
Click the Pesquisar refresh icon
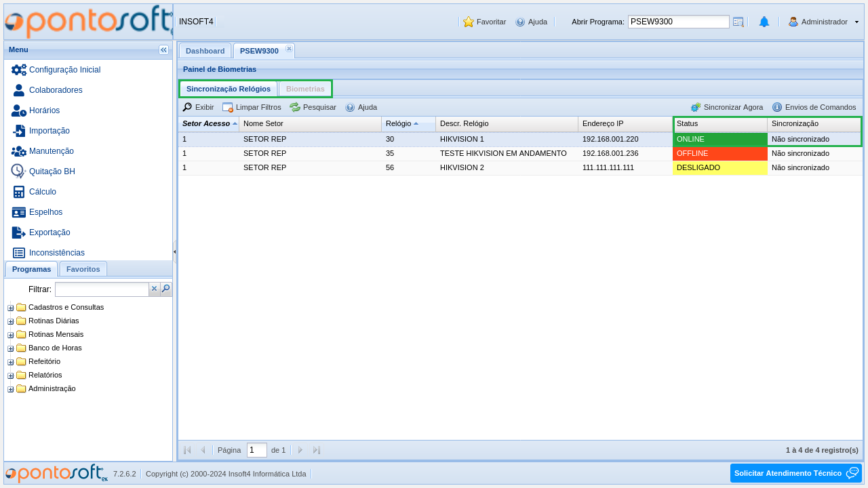pyautogui.click(x=295, y=107)
